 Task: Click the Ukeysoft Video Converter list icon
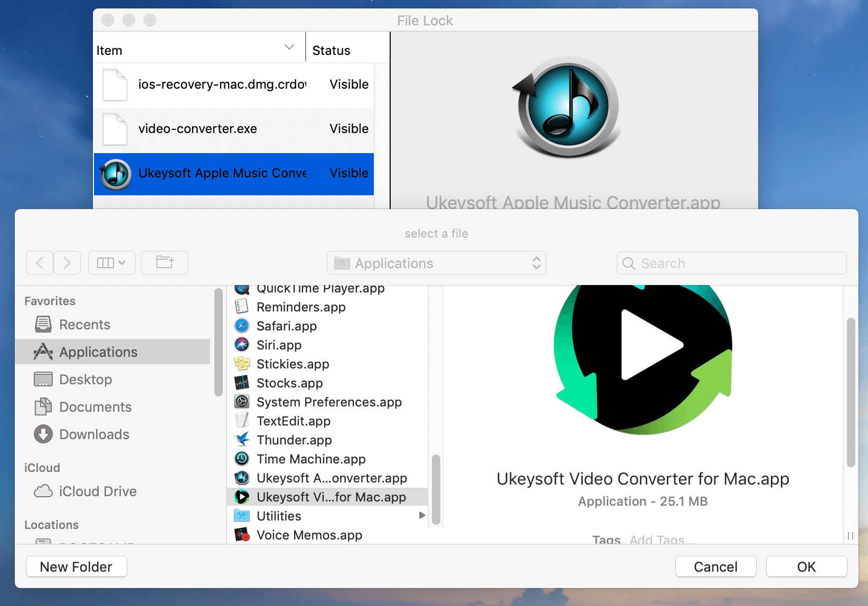tap(242, 497)
